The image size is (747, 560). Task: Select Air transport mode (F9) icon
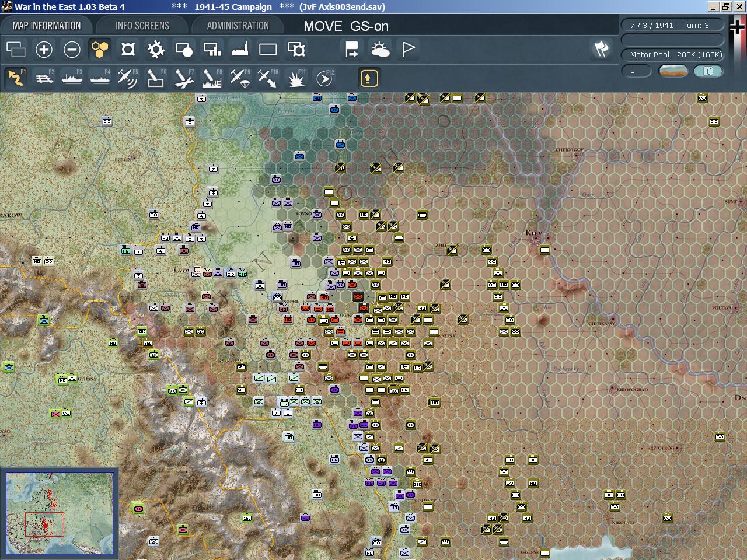point(239,78)
